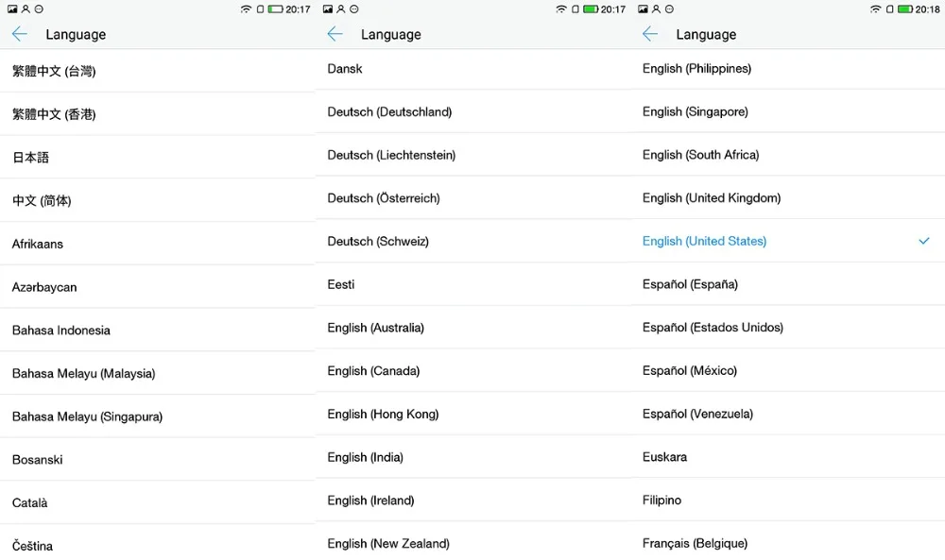The width and height of the screenshot is (945, 560).
Task: Select English (New Zealand)
Action: coord(473,543)
